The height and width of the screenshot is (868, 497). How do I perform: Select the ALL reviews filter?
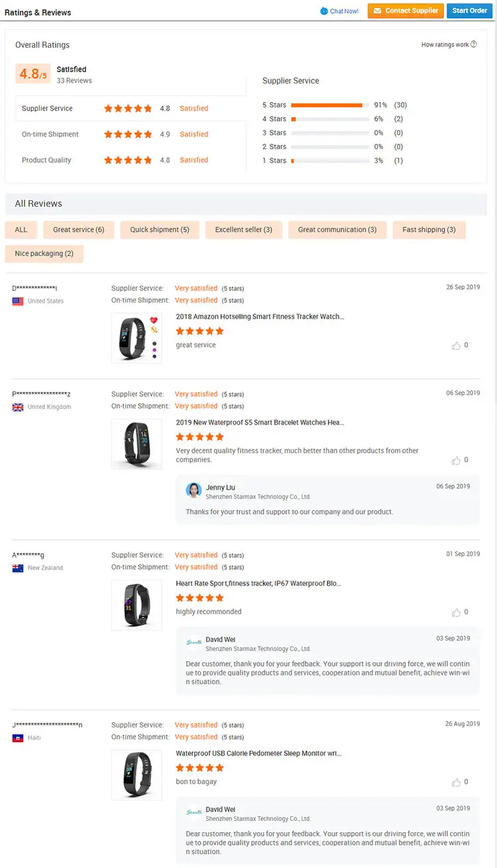coord(21,230)
